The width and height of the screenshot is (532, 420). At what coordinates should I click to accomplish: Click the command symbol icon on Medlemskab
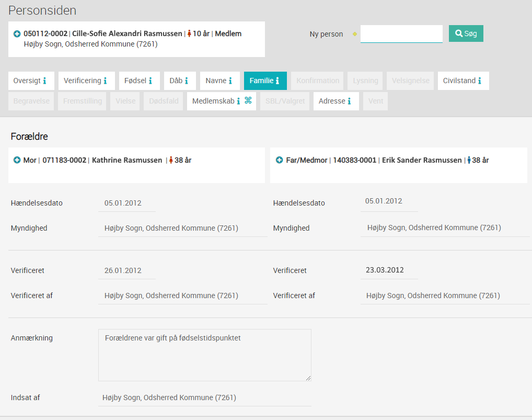248,100
